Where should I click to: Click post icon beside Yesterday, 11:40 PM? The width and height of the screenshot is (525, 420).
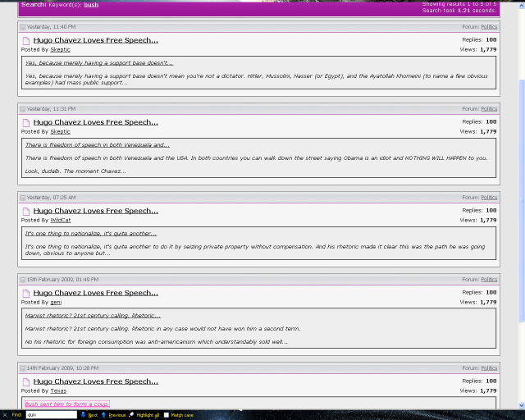(23, 27)
